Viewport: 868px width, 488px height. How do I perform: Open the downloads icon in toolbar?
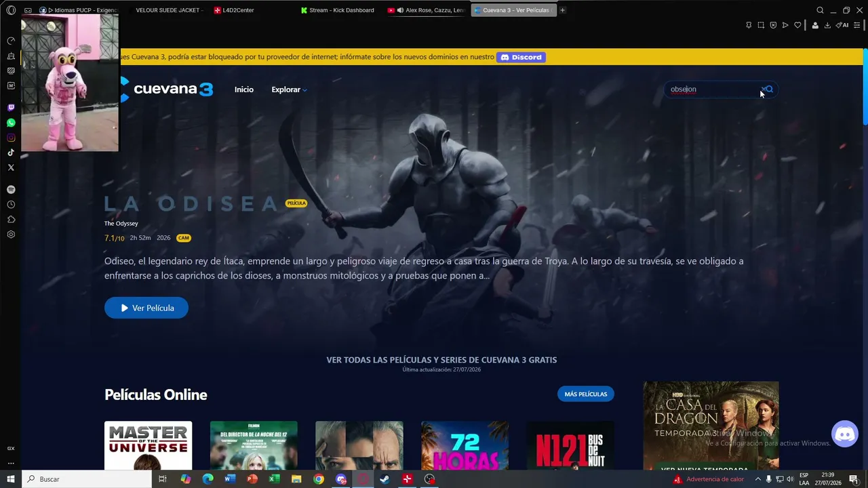(x=827, y=25)
